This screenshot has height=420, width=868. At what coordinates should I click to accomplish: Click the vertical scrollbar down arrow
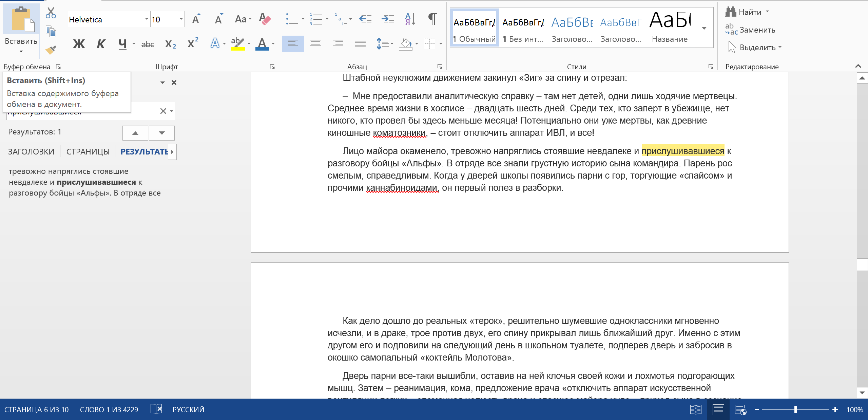[862, 392]
